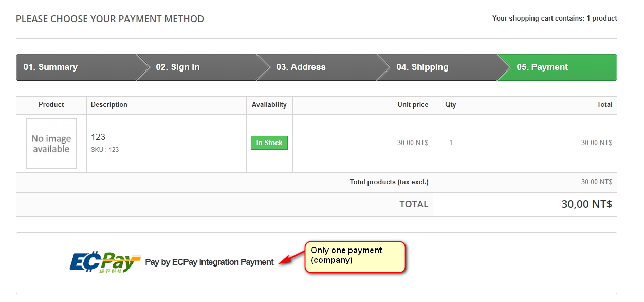Click the Only one payment callout note

pos(355,257)
